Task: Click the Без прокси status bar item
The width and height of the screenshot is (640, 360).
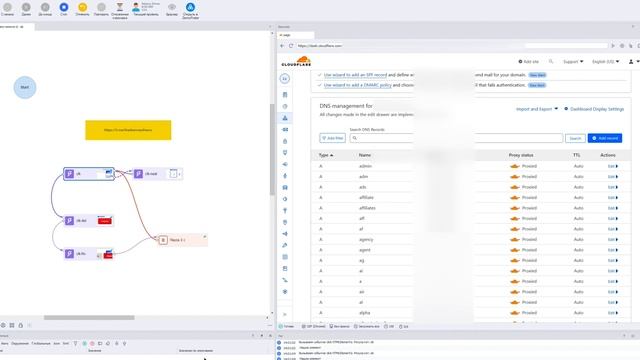Action: coord(340,327)
